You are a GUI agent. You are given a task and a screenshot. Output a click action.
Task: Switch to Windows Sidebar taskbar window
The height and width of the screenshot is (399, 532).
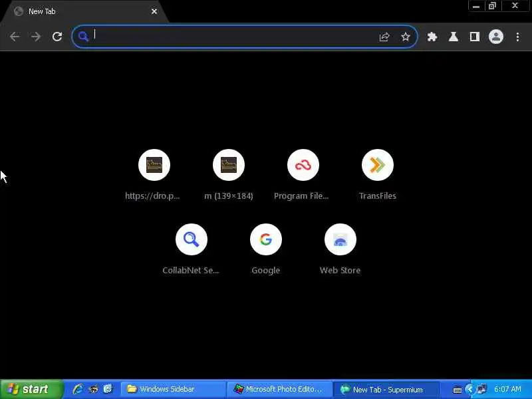pyautogui.click(x=173, y=389)
